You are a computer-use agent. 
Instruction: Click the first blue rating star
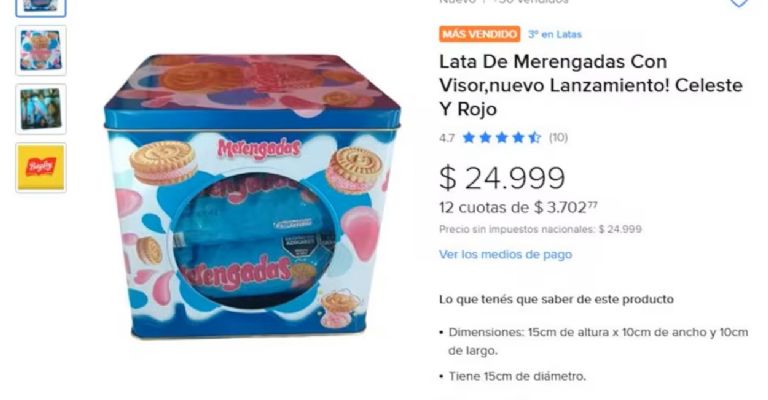coord(469,138)
